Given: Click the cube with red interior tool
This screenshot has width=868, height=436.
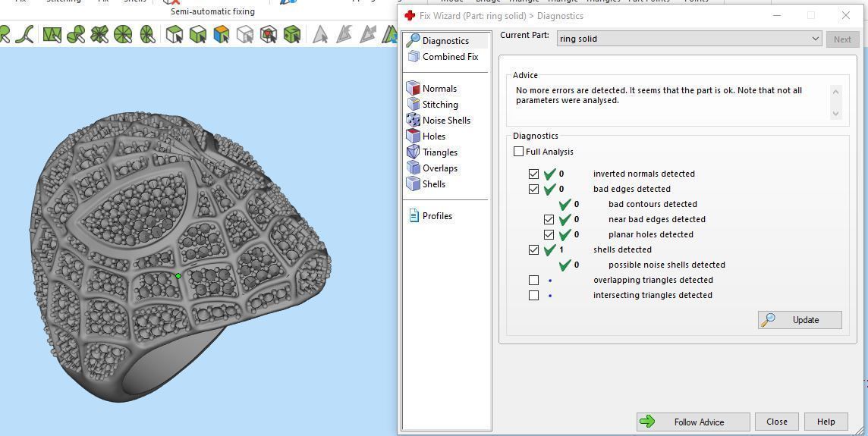Looking at the screenshot, I should [269, 35].
